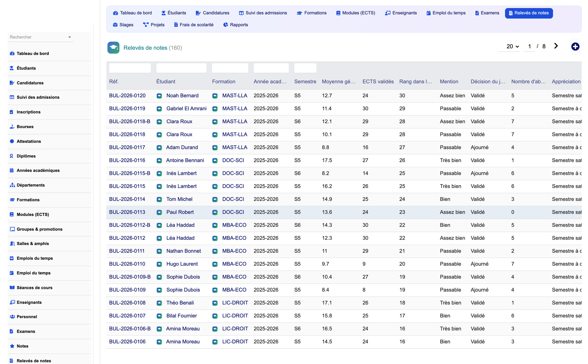Click the Enseignants icon in top navigation
Viewport: 588px width, 364px height.
(x=388, y=13)
